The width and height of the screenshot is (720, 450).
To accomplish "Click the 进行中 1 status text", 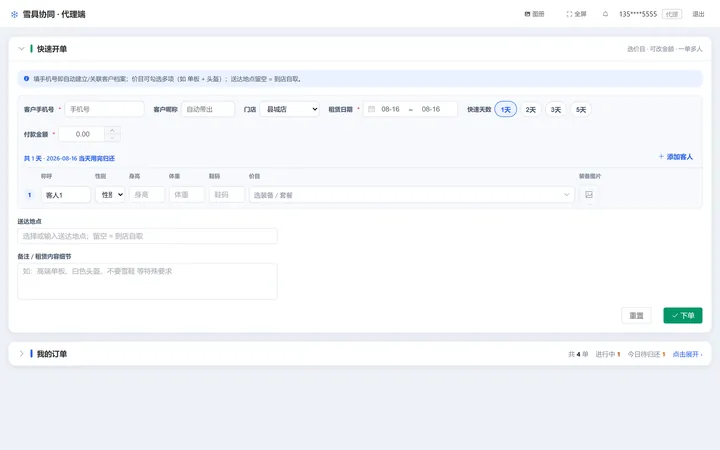I will [608, 354].
